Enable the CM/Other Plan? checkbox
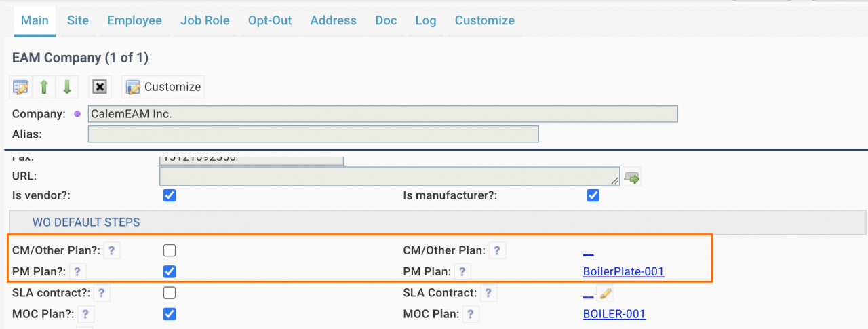Viewport: 868px width, 329px height. coord(170,250)
